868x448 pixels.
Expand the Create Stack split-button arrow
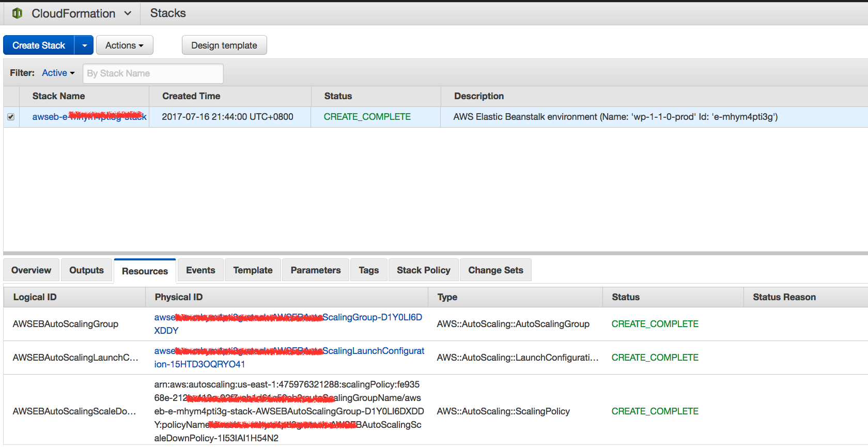tap(84, 45)
